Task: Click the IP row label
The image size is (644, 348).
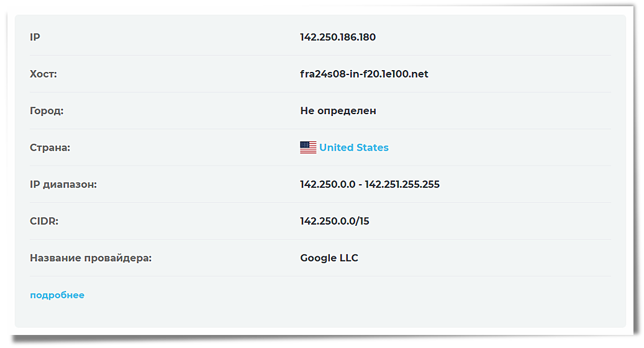Action: tap(35, 37)
